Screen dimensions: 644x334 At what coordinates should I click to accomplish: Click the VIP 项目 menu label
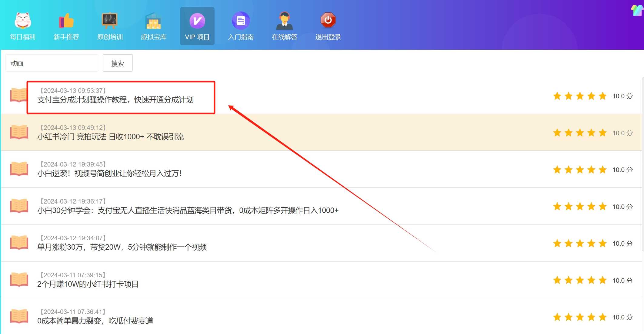[x=197, y=37]
